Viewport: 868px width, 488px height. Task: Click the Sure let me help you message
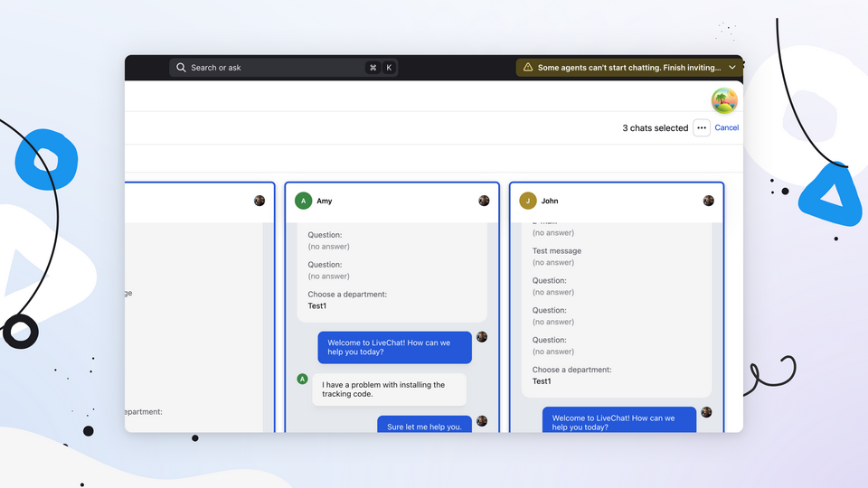[425, 425]
